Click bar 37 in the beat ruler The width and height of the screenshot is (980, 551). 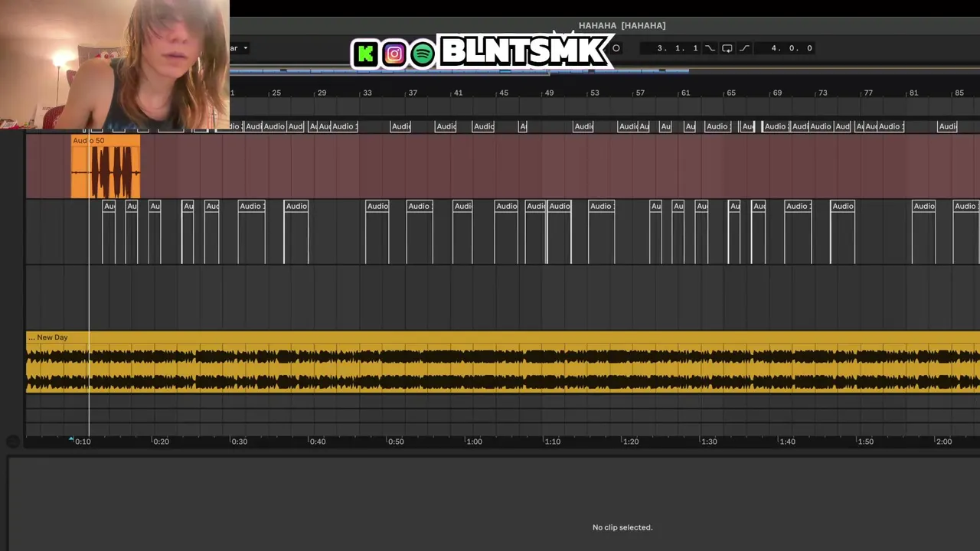(x=413, y=93)
